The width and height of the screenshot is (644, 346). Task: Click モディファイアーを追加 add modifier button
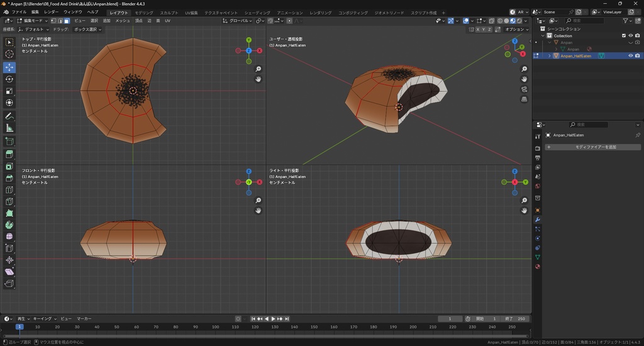[x=593, y=147]
